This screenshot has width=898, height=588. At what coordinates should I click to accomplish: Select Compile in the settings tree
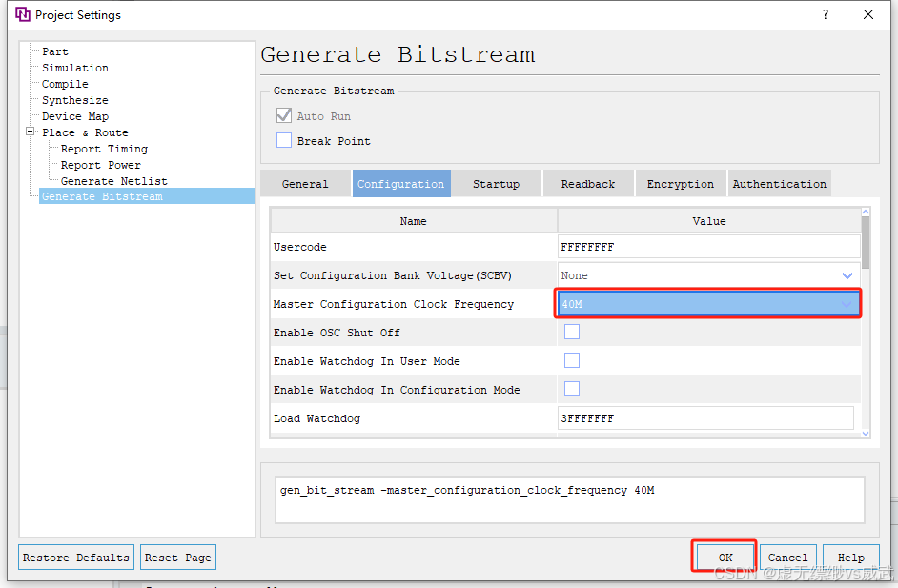65,84
